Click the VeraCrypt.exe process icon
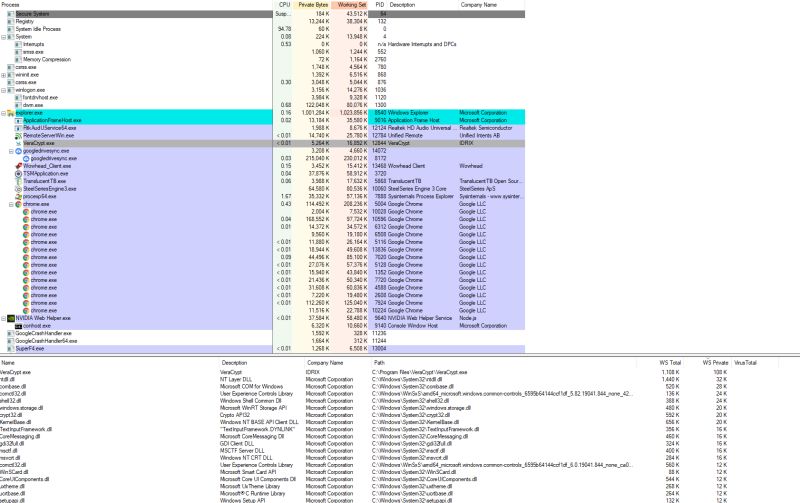The image size is (800, 503). [x=18, y=143]
